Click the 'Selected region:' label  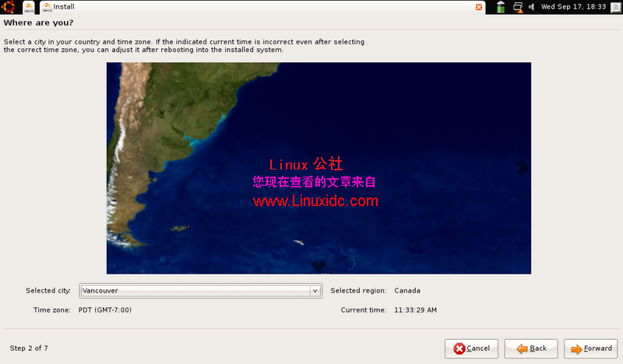pyautogui.click(x=358, y=291)
